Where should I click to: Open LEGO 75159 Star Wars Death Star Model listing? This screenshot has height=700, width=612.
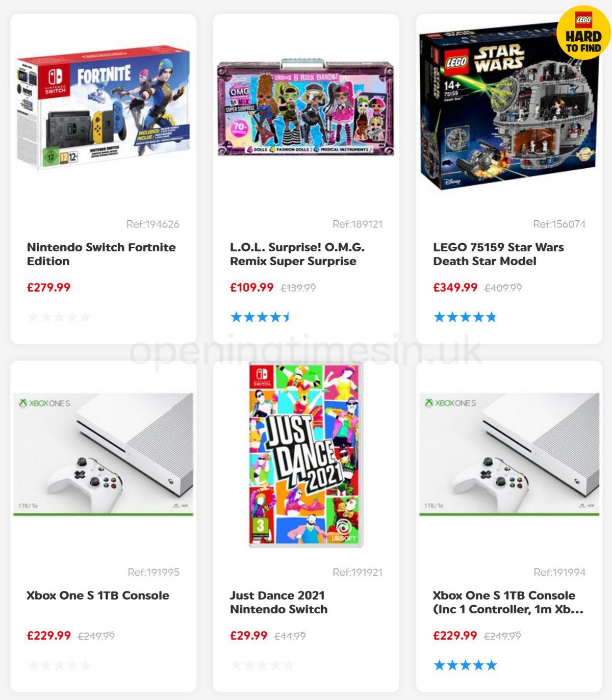498,253
